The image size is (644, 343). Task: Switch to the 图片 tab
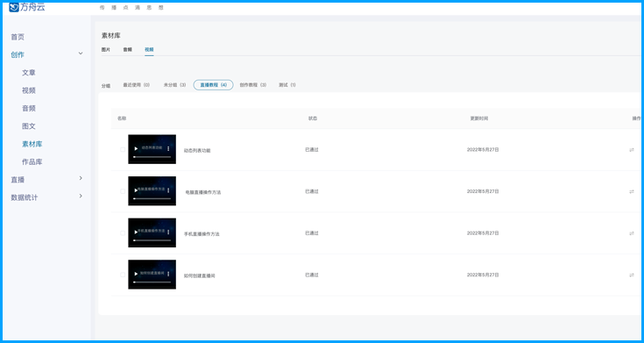[105, 49]
